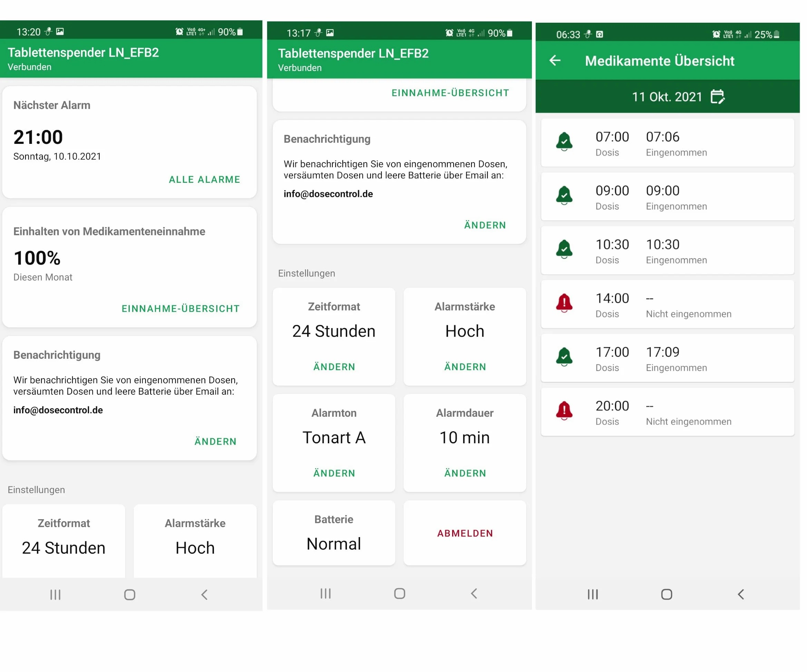
Task: Tap the red alert bell for the 20:00 dose
Action: click(x=564, y=411)
